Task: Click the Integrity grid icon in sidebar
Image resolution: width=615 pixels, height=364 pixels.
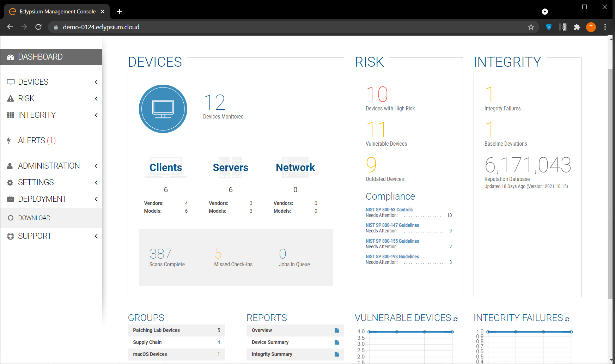Action: tap(11, 115)
